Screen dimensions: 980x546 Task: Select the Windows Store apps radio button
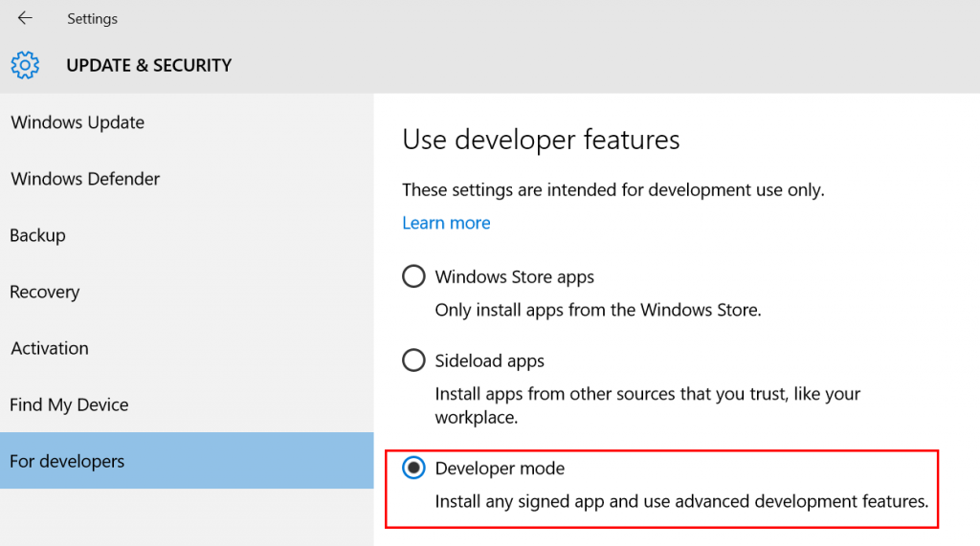413,277
